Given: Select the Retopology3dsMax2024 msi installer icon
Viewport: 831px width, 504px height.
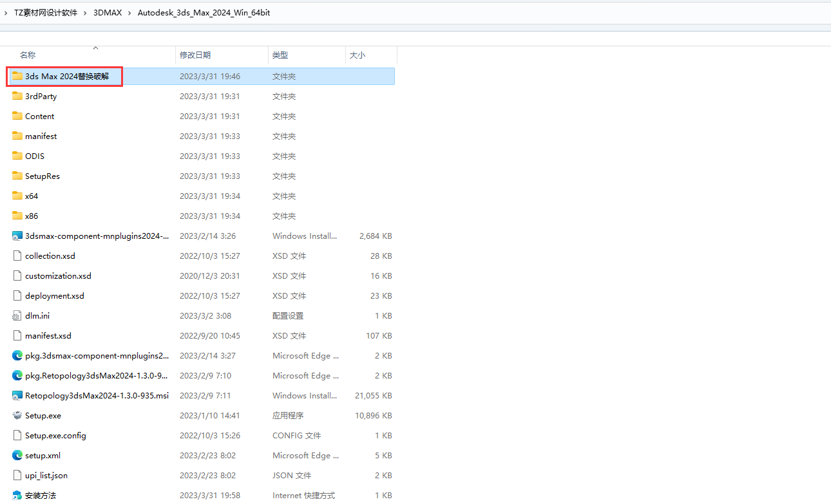Looking at the screenshot, I should click(17, 396).
